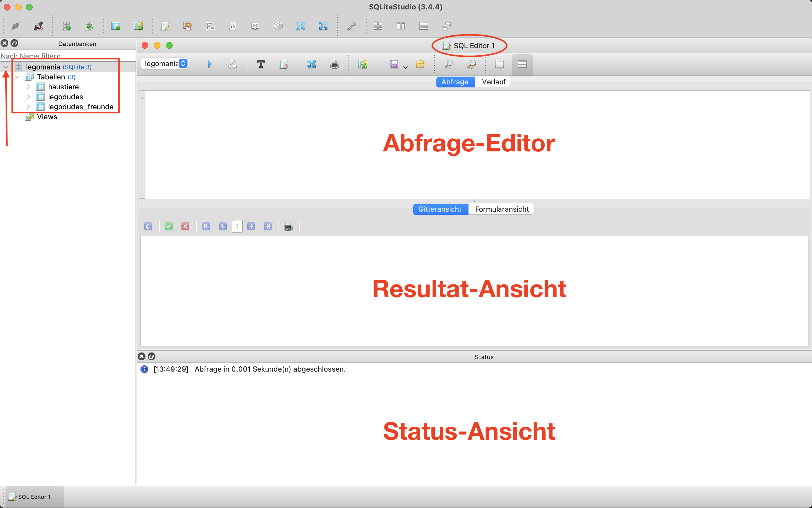Switch to the Verlauf tab
Image resolution: width=812 pixels, height=508 pixels.
tap(493, 82)
